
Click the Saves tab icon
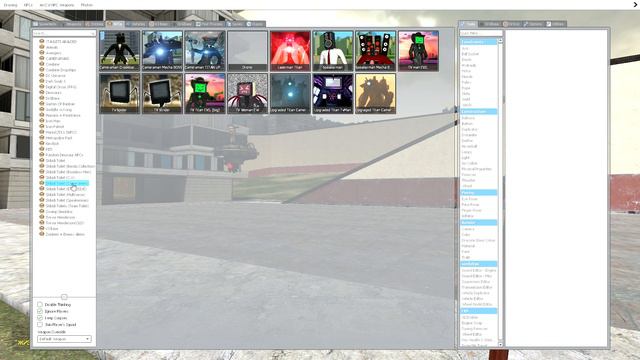(x=229, y=24)
